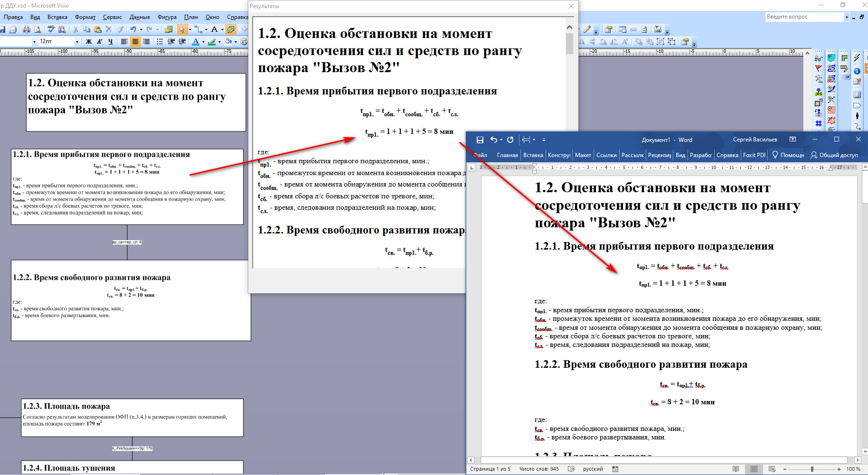Click the Copy icon in Visio toolbar
Image resolution: width=868 pixels, height=475 pixels.
[x=86, y=29]
